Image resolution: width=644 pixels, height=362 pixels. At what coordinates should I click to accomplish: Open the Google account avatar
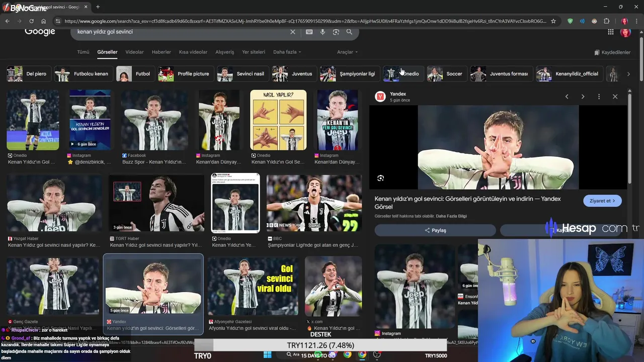coord(625,32)
